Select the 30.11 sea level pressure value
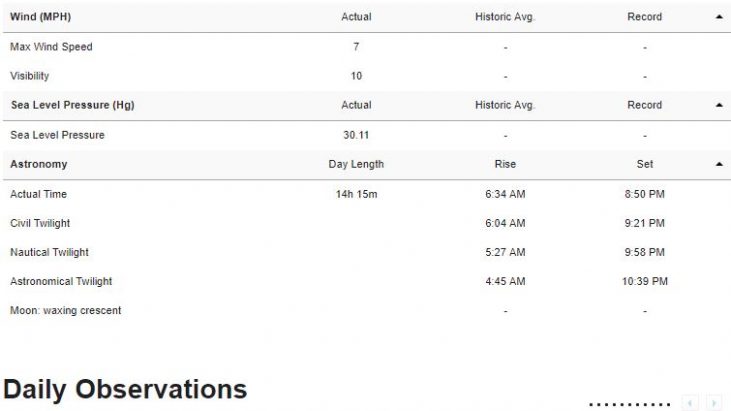 pos(356,135)
